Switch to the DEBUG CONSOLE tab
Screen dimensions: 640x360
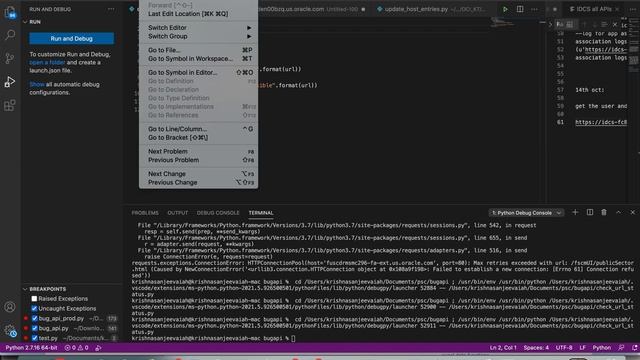click(x=218, y=213)
